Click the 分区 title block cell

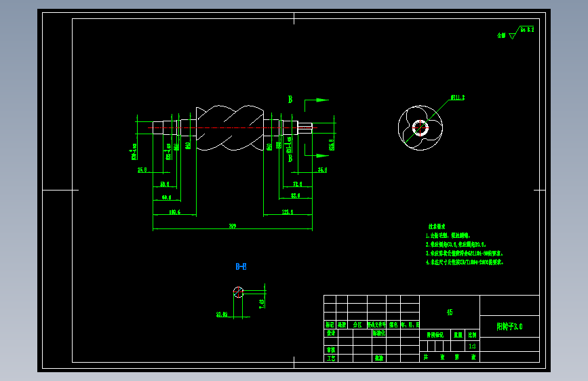[x=357, y=325]
